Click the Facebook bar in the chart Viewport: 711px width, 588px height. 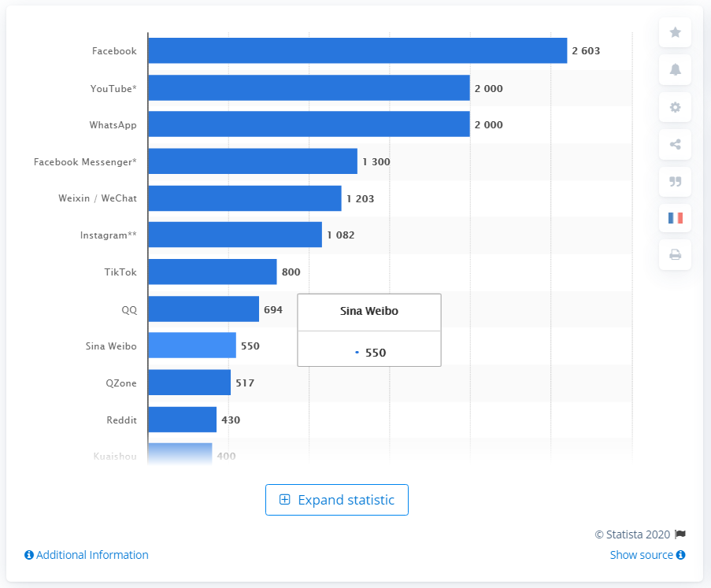357,50
